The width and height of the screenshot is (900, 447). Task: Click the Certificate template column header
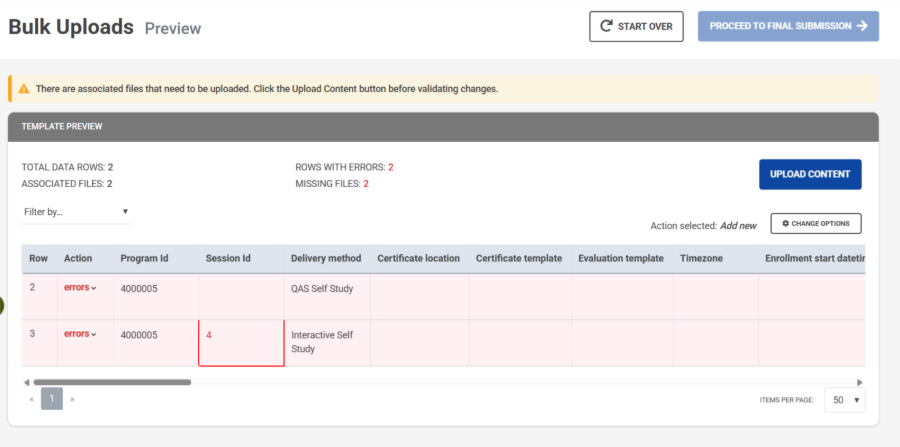(x=518, y=258)
